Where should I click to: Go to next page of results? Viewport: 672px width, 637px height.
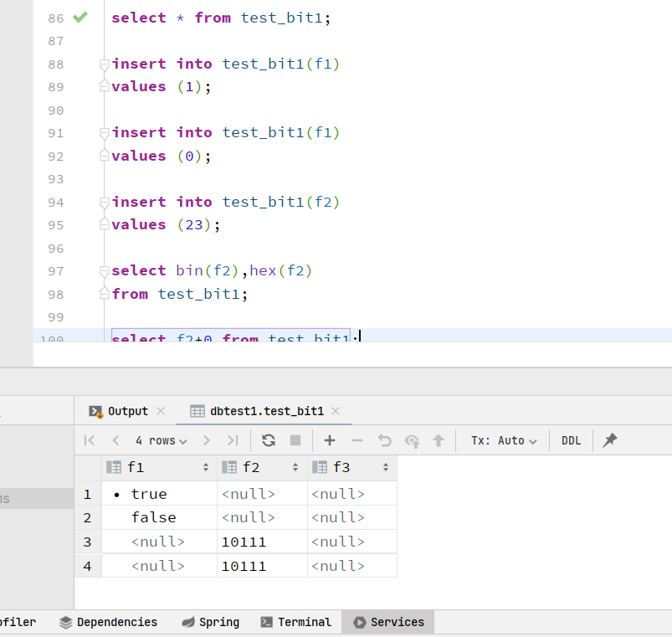click(x=206, y=440)
